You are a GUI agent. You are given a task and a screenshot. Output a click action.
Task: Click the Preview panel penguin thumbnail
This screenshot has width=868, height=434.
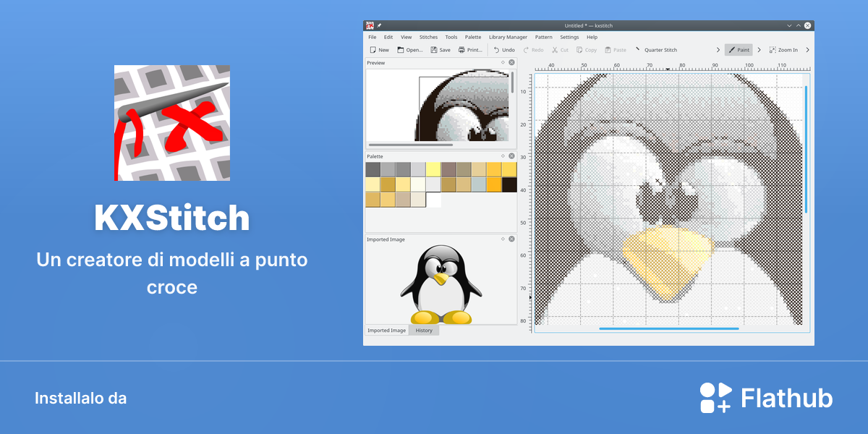pos(462,106)
